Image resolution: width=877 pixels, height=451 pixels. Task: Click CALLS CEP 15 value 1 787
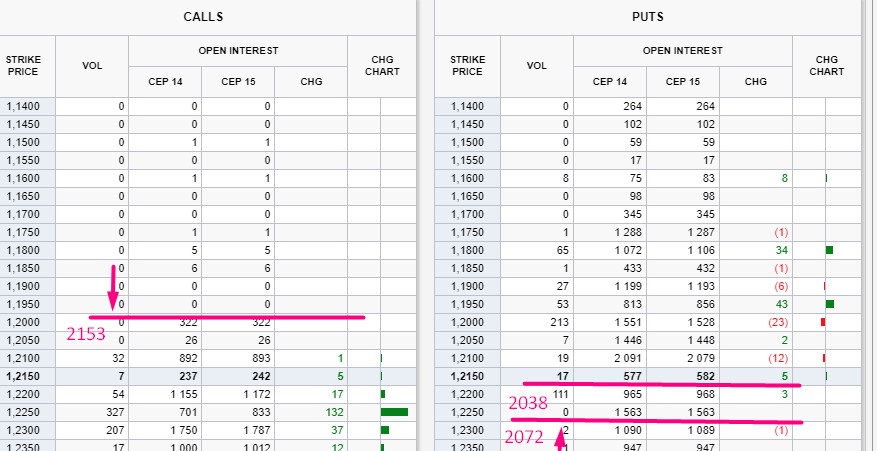tap(257, 430)
